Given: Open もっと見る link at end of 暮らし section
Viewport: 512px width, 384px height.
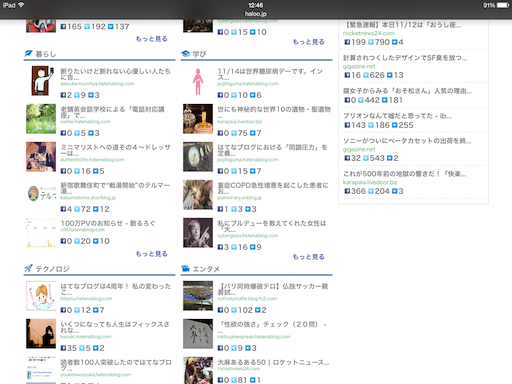Looking at the screenshot, I should (152, 254).
